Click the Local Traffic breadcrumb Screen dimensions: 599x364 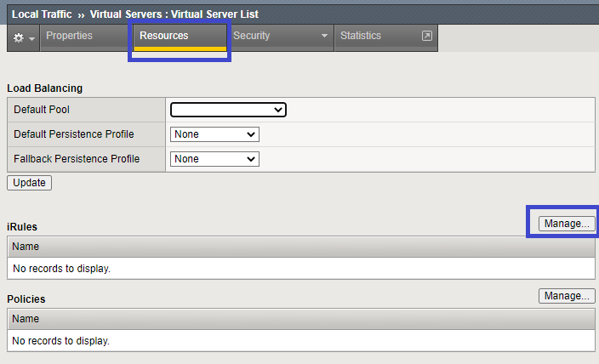(42, 14)
